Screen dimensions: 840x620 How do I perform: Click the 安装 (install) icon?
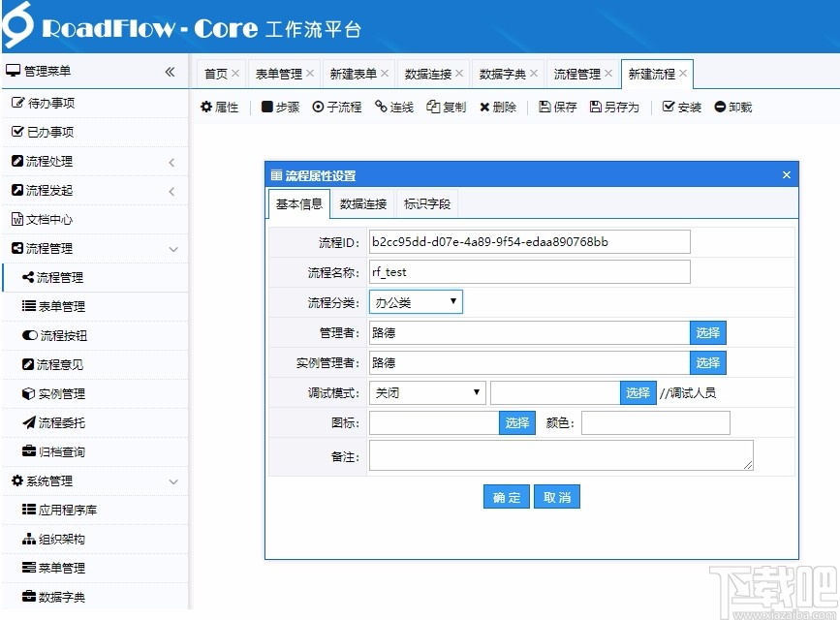click(x=681, y=107)
